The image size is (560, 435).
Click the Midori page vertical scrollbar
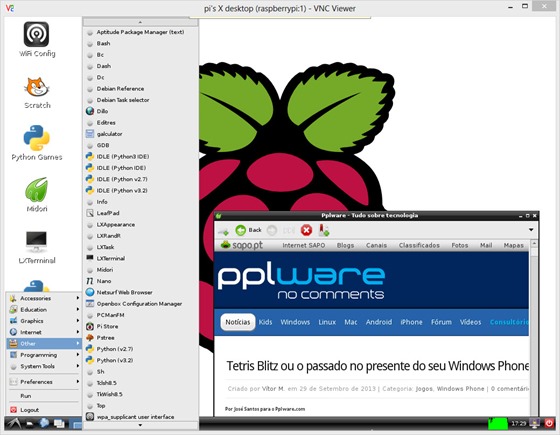tap(534, 328)
